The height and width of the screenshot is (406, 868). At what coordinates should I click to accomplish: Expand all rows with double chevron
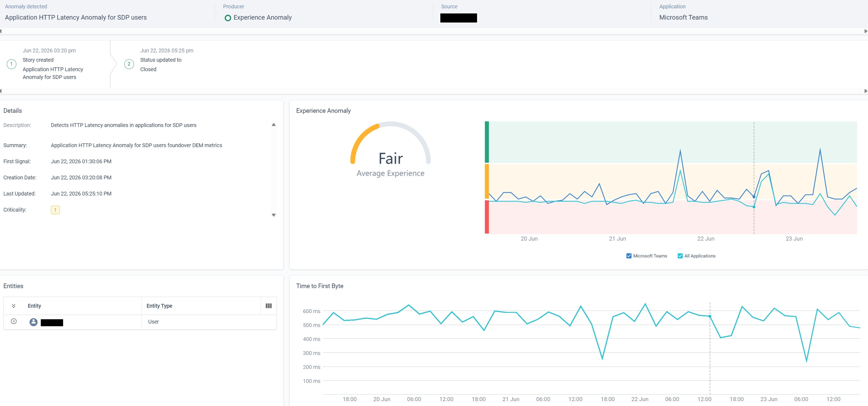[x=13, y=306]
